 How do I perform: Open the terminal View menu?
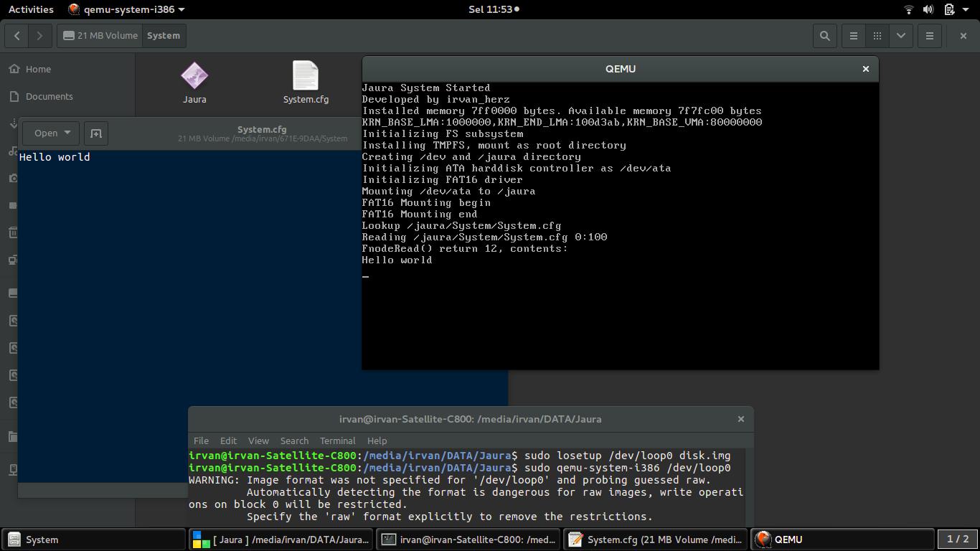tap(258, 441)
